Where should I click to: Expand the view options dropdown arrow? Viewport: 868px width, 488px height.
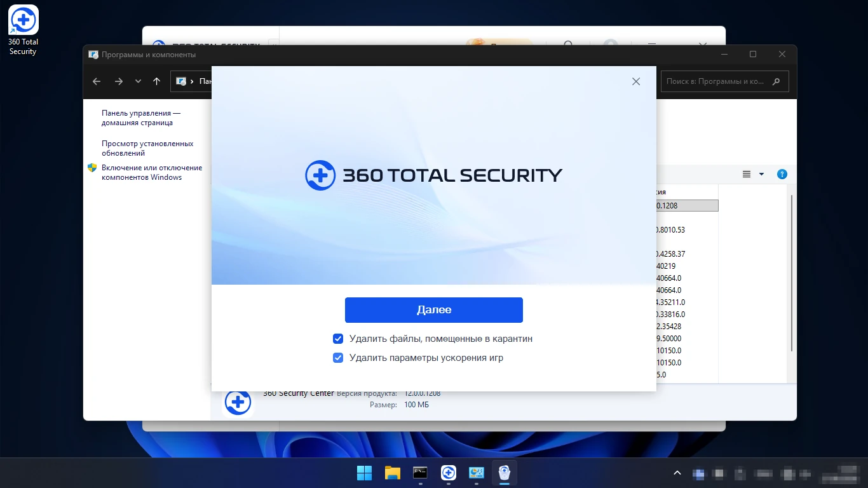click(761, 174)
